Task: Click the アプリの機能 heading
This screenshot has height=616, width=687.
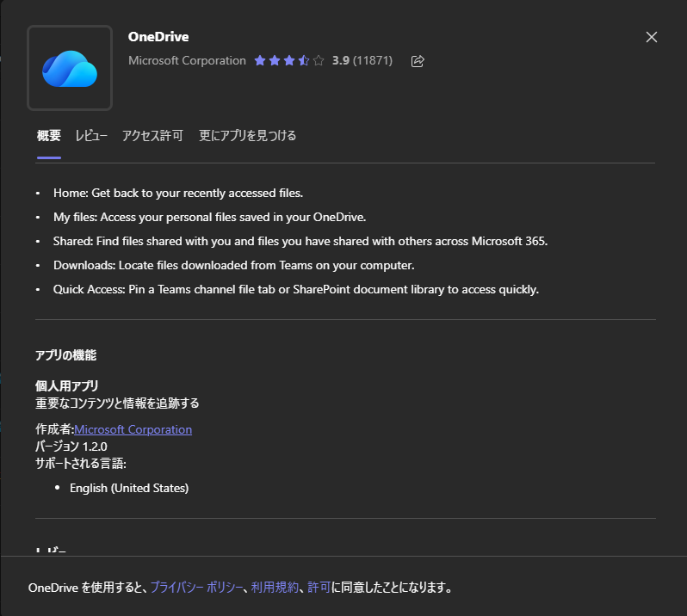Action: click(65, 355)
